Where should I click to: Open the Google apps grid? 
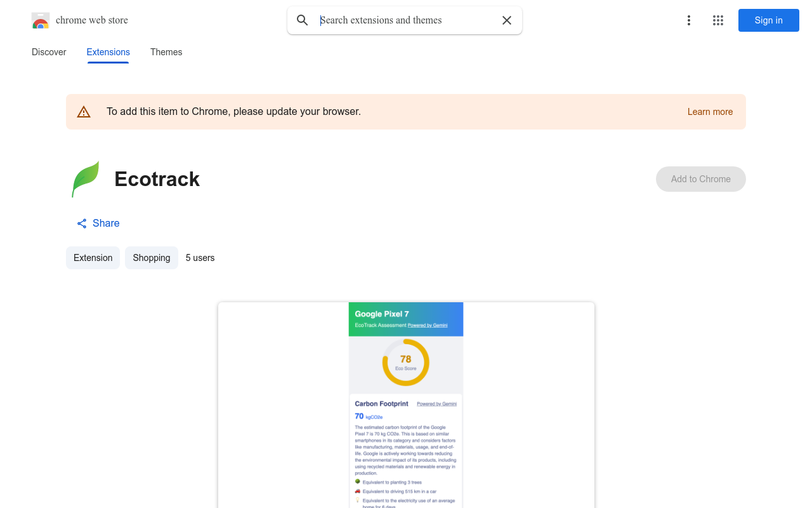pyautogui.click(x=718, y=20)
